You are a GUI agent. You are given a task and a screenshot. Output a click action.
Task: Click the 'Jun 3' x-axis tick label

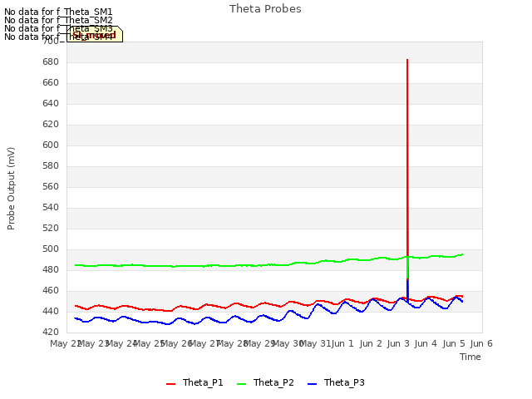[397, 343]
